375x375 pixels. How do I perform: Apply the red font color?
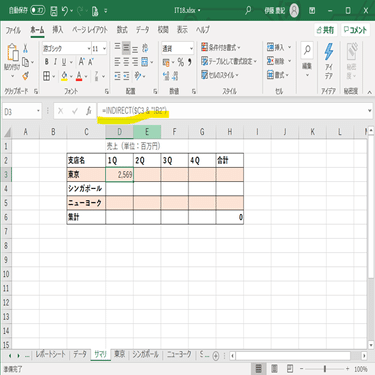pos(79,76)
